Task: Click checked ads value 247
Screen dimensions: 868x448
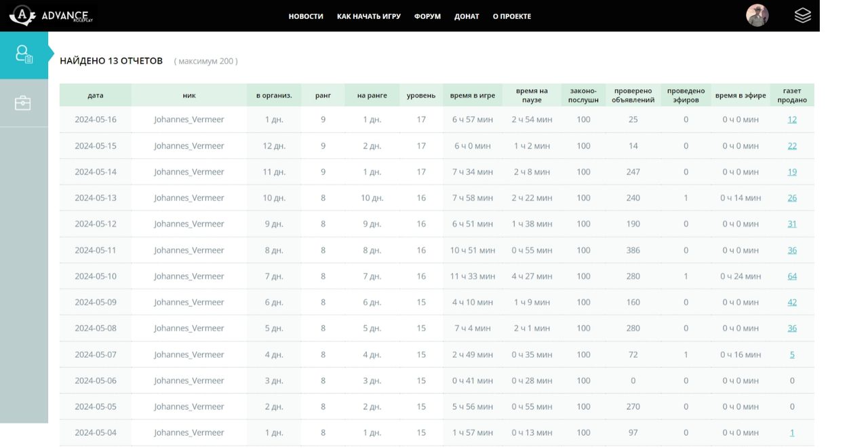Action: click(x=633, y=172)
